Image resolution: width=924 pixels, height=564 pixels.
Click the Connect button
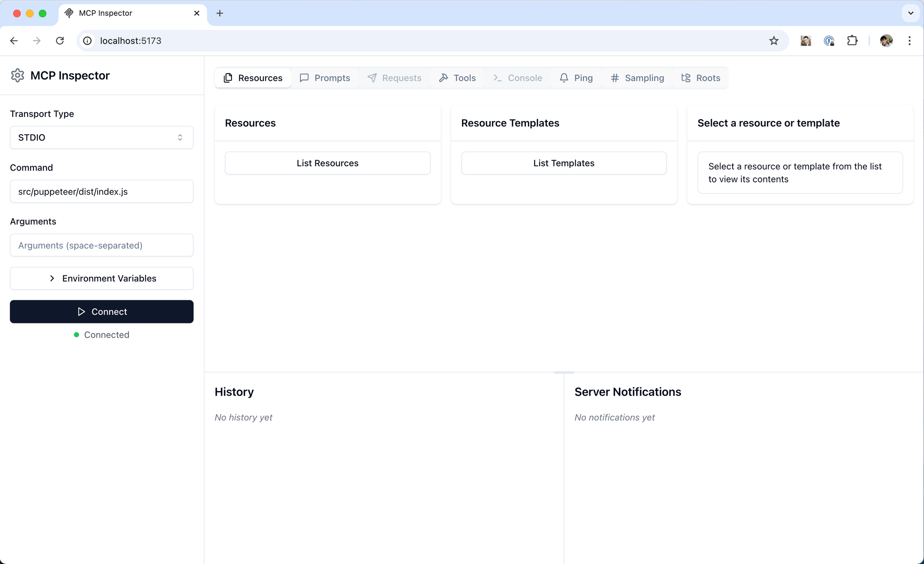coord(102,311)
